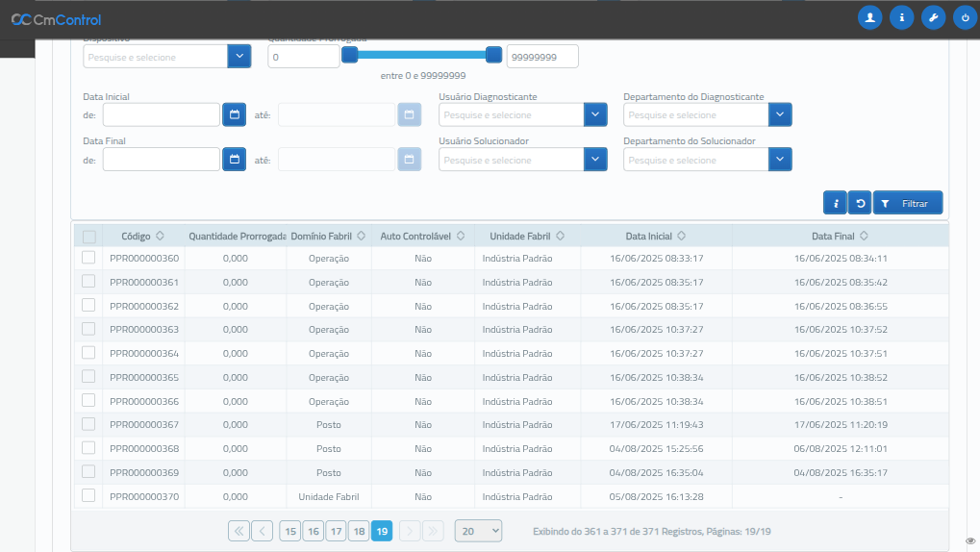This screenshot has width=980, height=552.
Task: Check the row PPR000000360 checkbox
Action: pos(88,258)
